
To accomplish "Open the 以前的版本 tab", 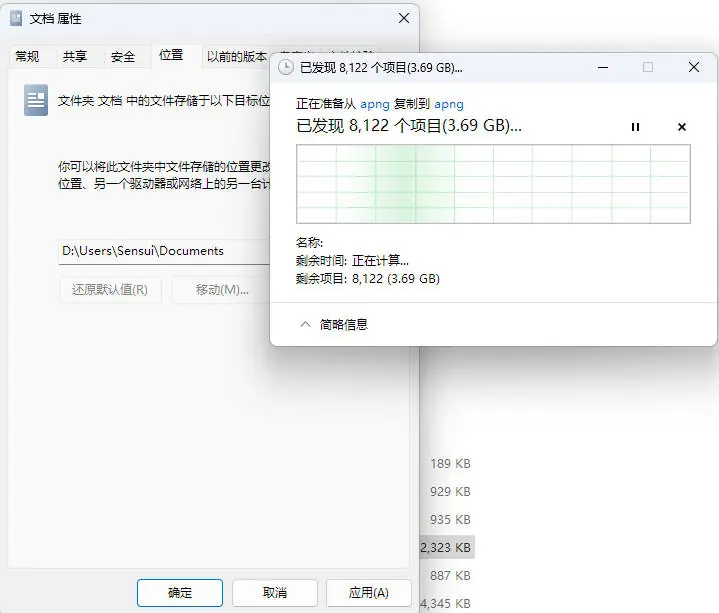I will click(236, 56).
